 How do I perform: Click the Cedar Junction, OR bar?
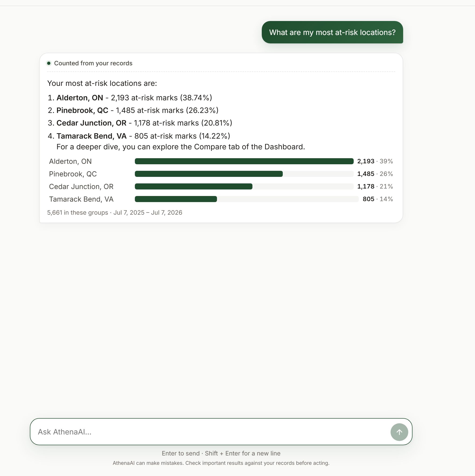click(x=244, y=186)
